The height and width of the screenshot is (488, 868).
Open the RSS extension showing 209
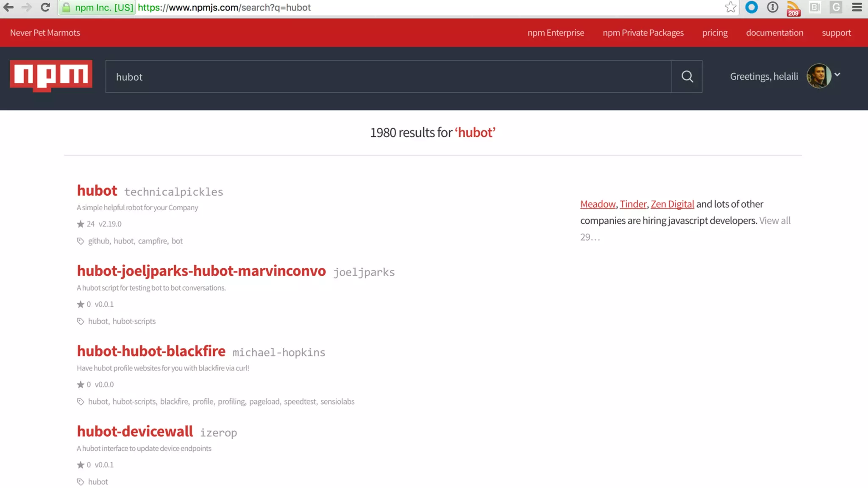(x=793, y=8)
